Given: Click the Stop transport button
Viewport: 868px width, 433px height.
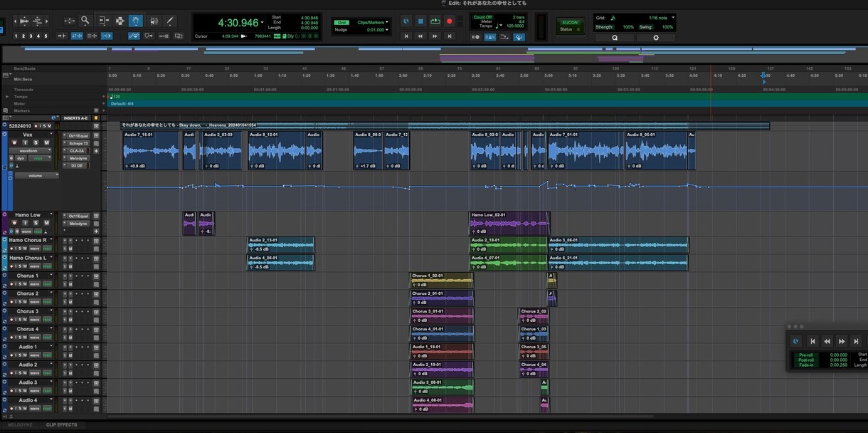Looking at the screenshot, I should coord(420,21).
